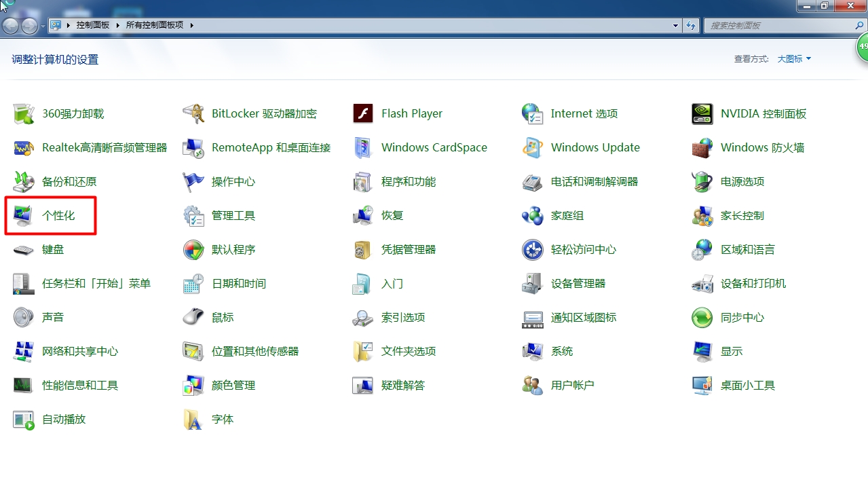The width and height of the screenshot is (868, 499).
Task: Expand the address bar history dropdown
Action: coord(675,25)
